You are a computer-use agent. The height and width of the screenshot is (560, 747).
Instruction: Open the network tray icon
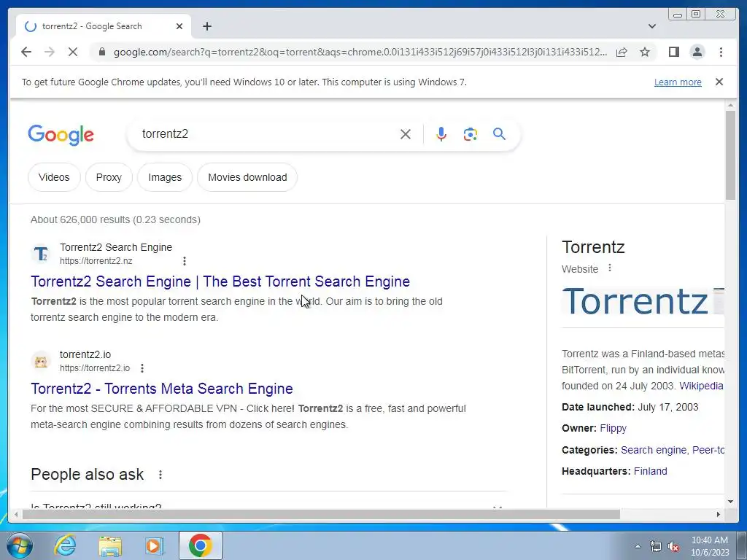point(656,546)
